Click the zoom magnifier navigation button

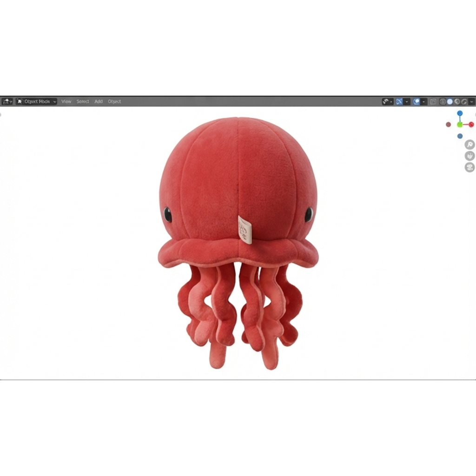tap(469, 145)
